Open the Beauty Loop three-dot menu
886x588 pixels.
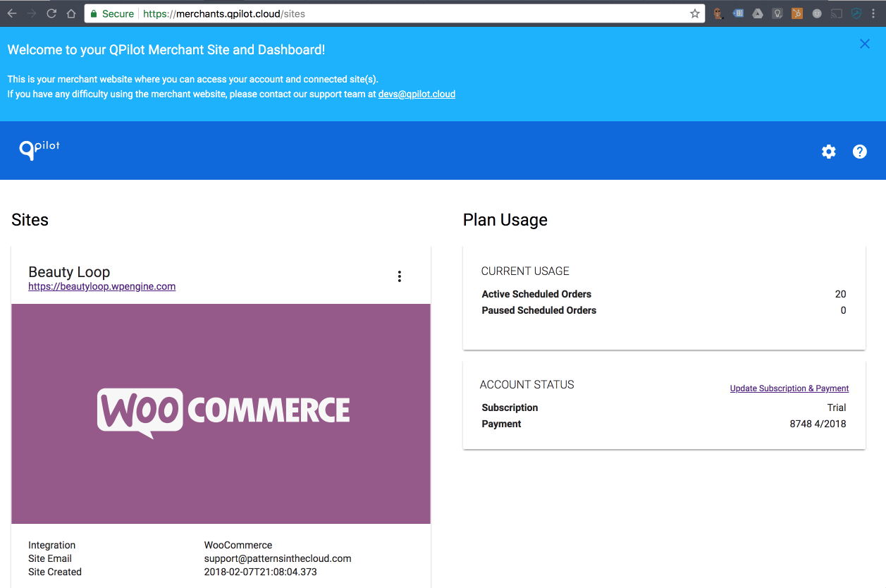[x=400, y=276]
